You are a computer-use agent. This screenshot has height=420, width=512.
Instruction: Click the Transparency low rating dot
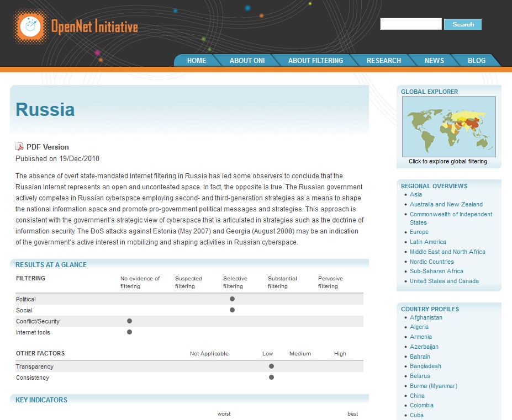tap(271, 366)
